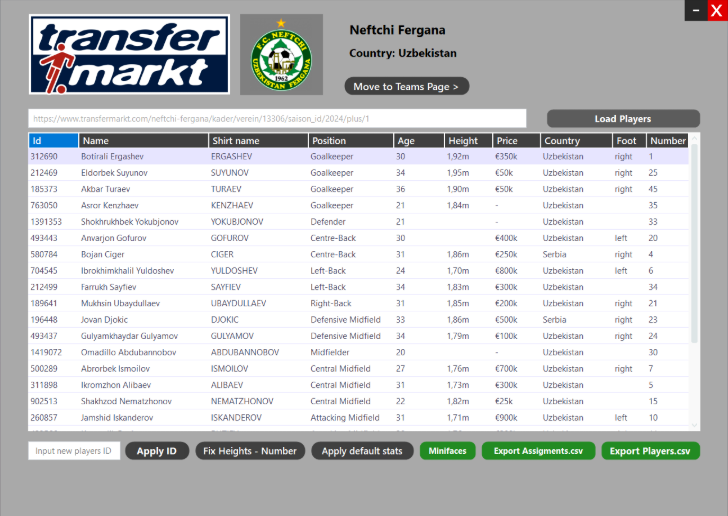Sort by Shirt name column header
The height and width of the screenshot is (516, 728).
[258, 140]
